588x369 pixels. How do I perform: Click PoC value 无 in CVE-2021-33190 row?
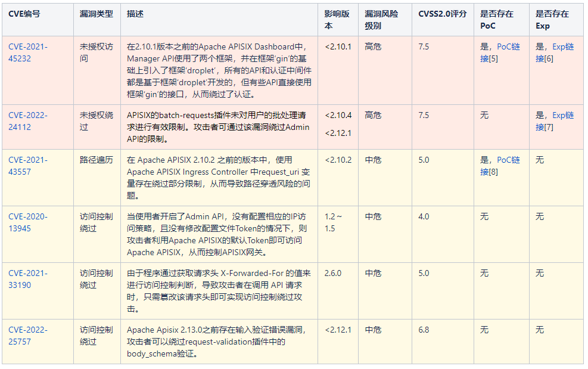[x=484, y=274]
